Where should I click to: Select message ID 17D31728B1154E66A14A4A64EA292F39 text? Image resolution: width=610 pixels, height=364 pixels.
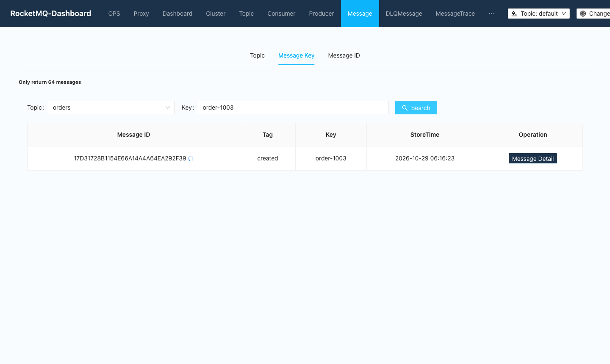point(130,158)
